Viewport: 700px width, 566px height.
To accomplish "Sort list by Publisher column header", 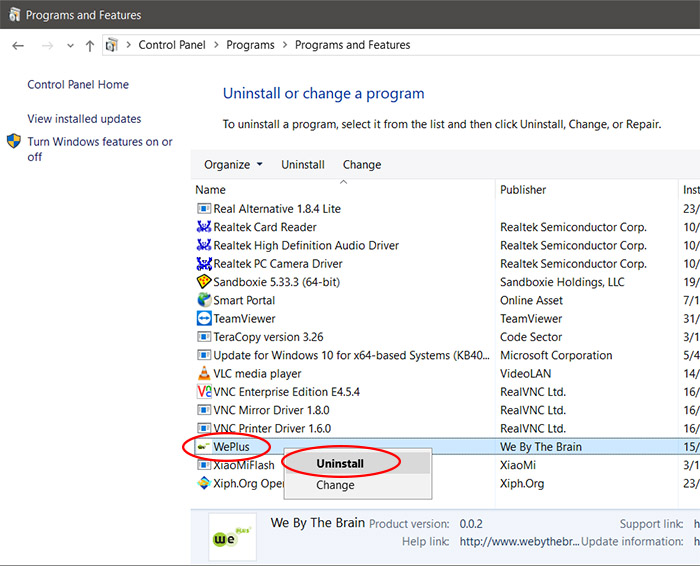I will (523, 190).
